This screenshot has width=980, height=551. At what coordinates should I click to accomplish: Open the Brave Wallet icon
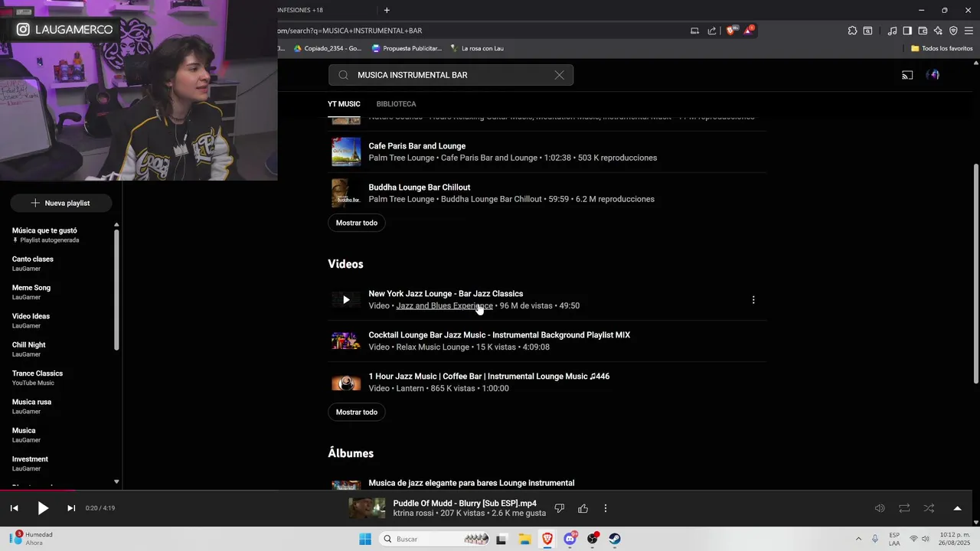tap(923, 31)
